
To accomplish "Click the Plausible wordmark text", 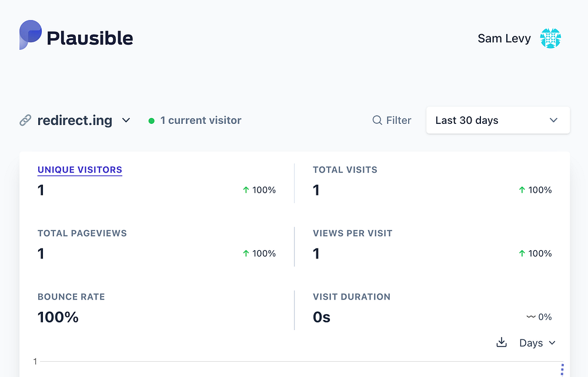I will (x=90, y=38).
